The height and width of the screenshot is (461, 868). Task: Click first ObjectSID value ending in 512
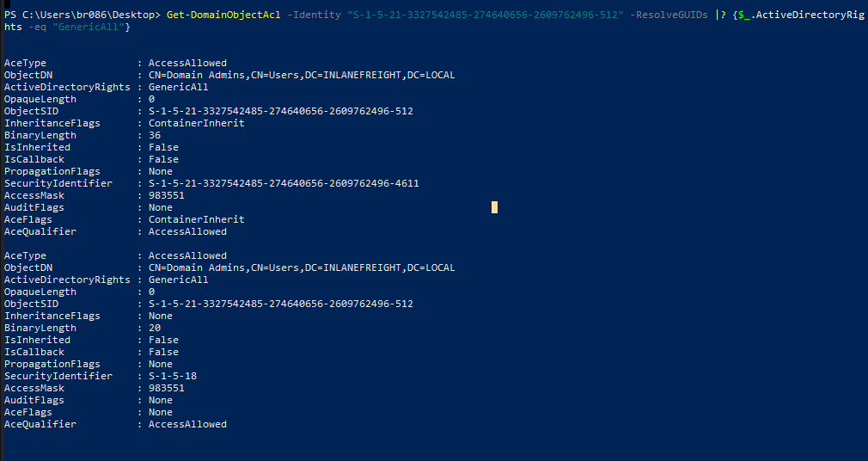tap(281, 111)
